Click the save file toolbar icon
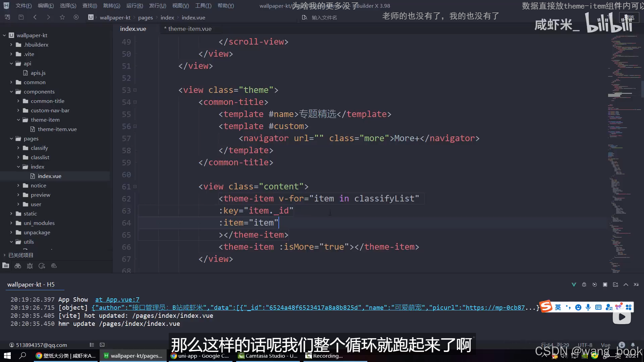This screenshot has height=362, width=644. (21, 17)
